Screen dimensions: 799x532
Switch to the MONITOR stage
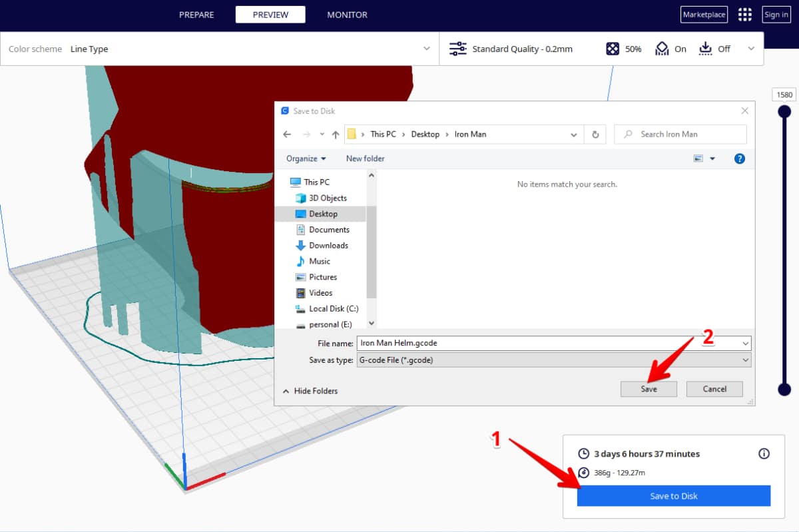coord(347,15)
